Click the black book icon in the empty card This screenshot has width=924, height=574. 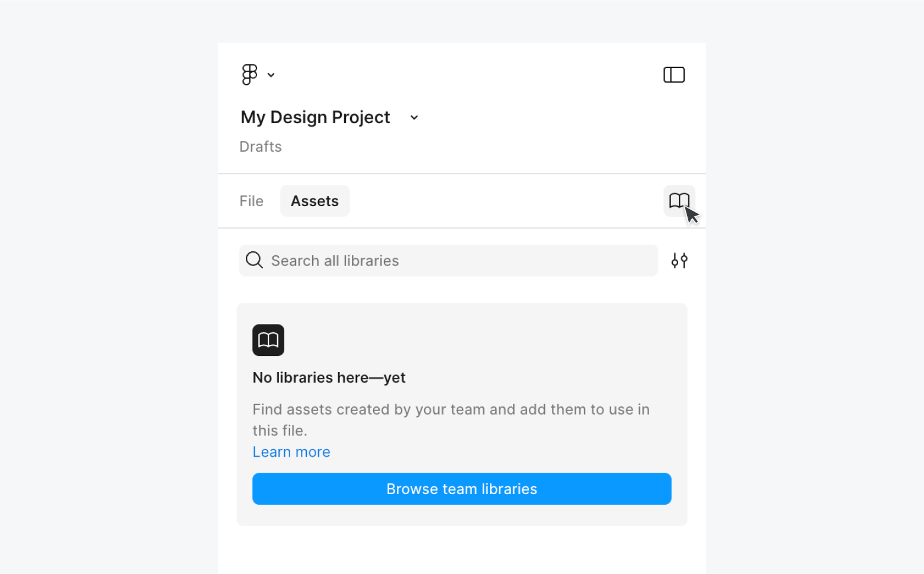point(268,340)
